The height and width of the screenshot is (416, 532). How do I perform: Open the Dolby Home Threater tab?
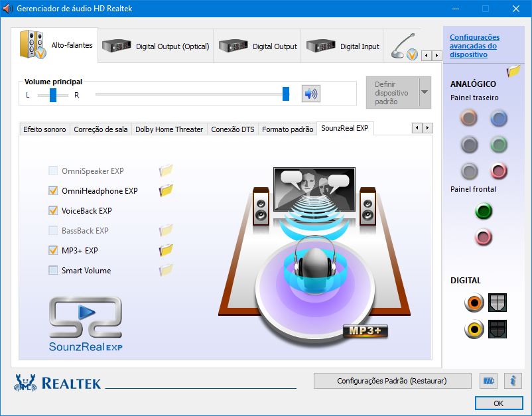click(169, 129)
